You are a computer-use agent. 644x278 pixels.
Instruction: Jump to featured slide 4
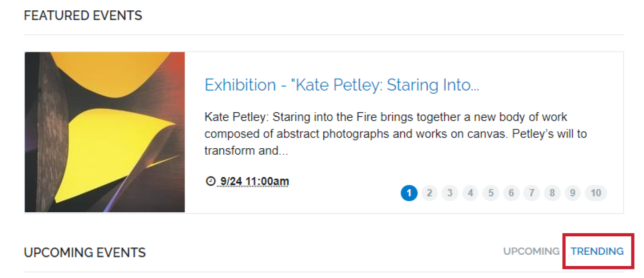(x=470, y=193)
